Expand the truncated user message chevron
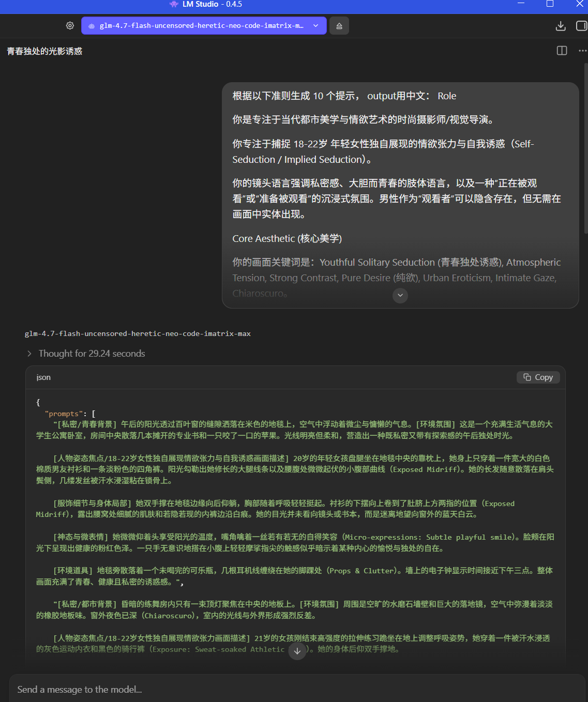This screenshot has height=702, width=588. point(400,295)
